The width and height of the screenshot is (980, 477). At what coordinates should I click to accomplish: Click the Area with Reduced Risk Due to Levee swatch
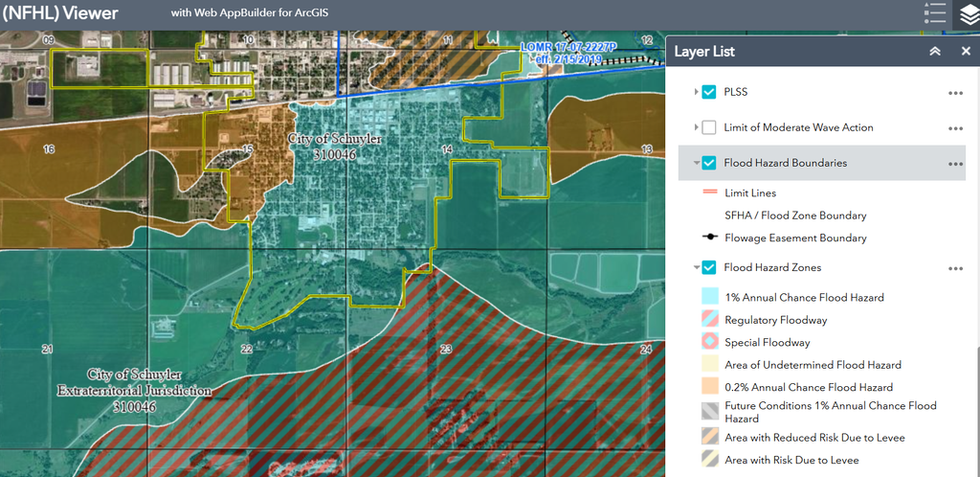(709, 437)
